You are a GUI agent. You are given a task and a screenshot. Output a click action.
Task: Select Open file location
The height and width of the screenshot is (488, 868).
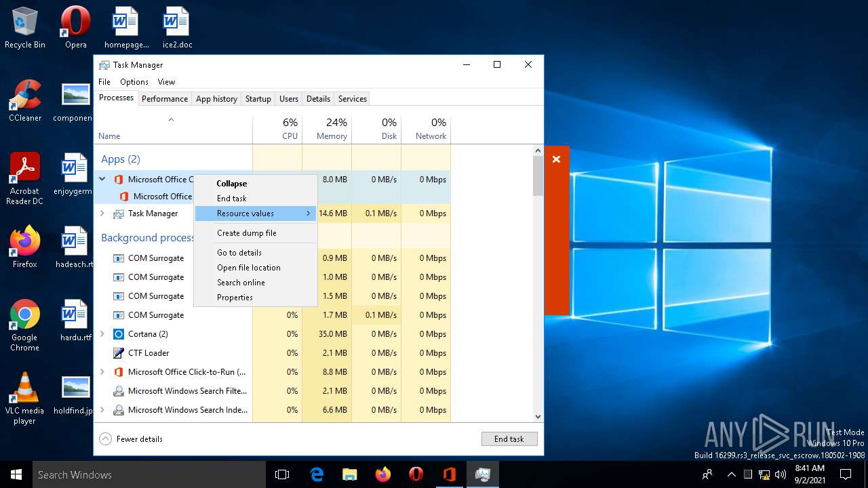[256, 268]
